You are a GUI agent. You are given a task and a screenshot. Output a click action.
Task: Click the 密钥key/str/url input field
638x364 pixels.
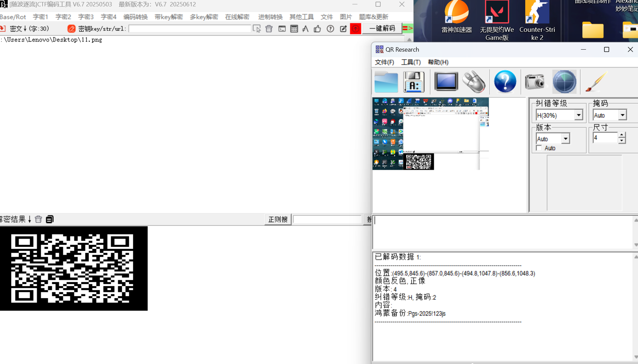click(190, 29)
